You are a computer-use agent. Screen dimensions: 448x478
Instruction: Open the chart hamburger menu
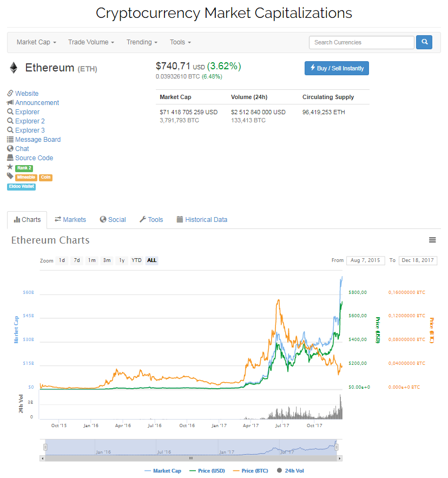tap(432, 240)
